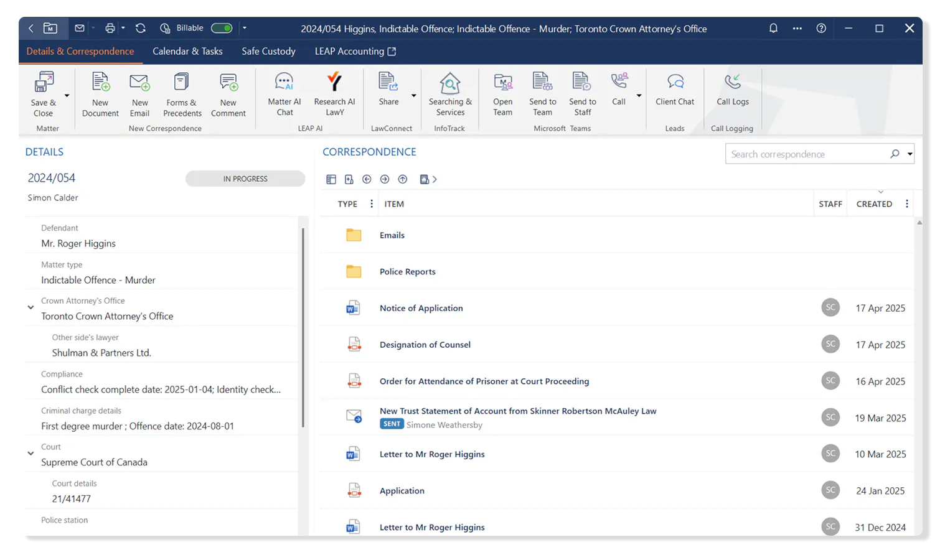Click the up arrow circle icon in correspondence toolbar
945x560 pixels.
tap(403, 179)
